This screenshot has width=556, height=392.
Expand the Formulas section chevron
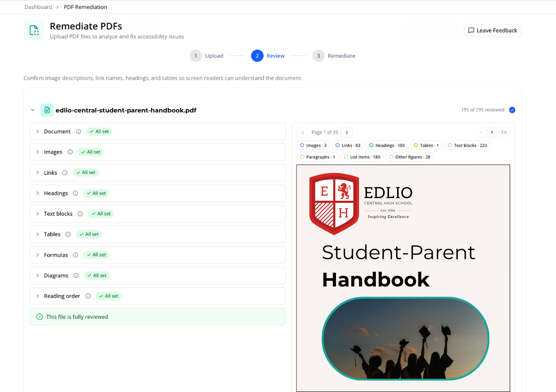tap(38, 255)
